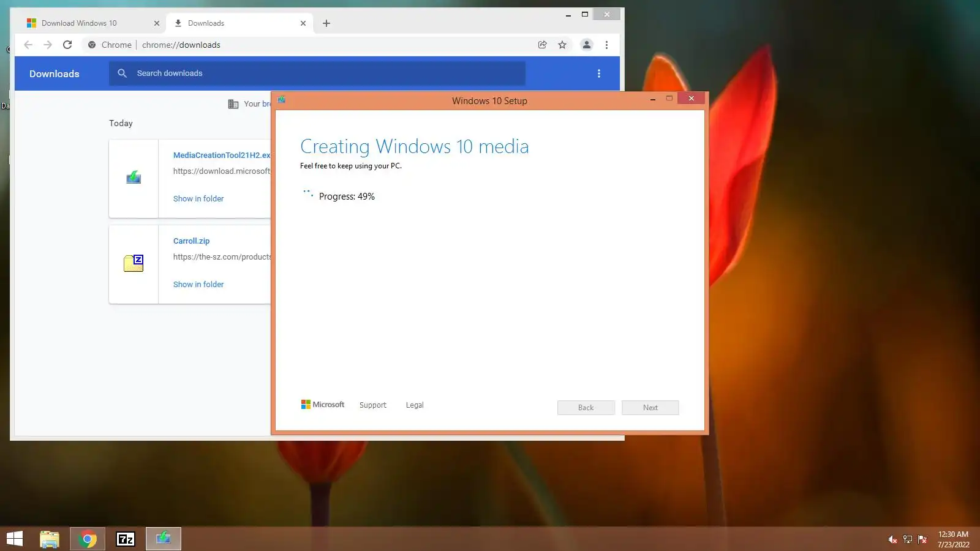Minimize the Windows 10 Setup window
Viewport: 980px width, 551px height.
pyautogui.click(x=653, y=99)
